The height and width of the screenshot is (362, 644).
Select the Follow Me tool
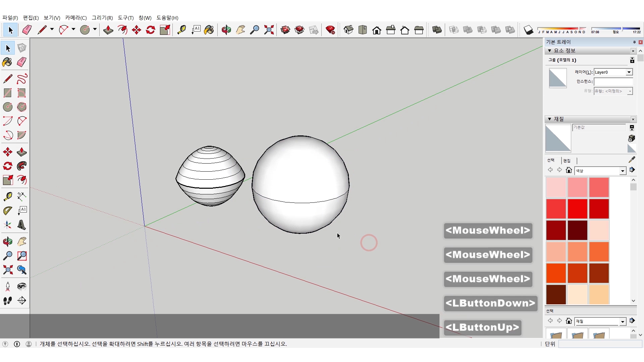pos(22,166)
